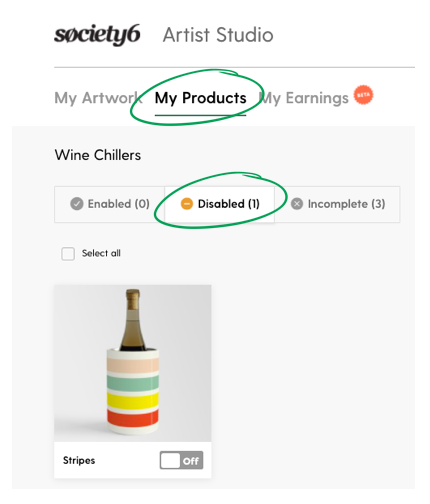430x504 pixels.
Task: Toggle the Stripes product Off switch
Action: click(x=181, y=460)
